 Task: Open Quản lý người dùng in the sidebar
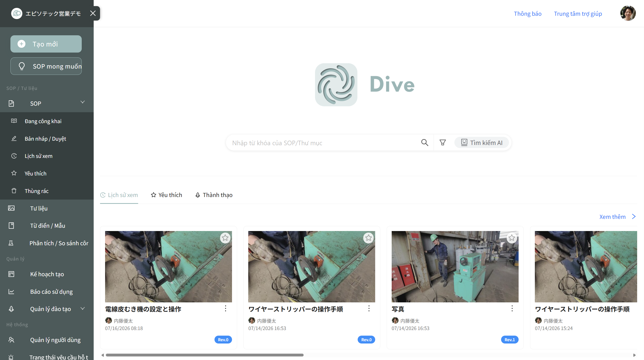(x=47, y=340)
